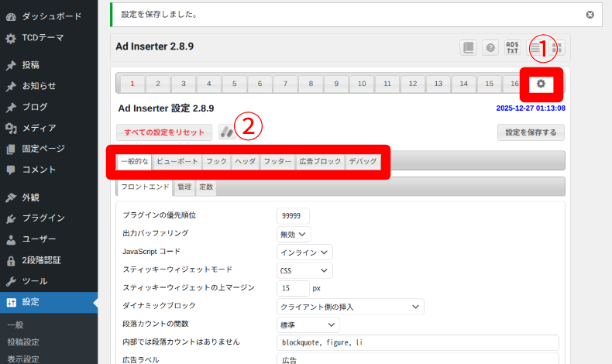Switch to フッター tab

coord(277,162)
